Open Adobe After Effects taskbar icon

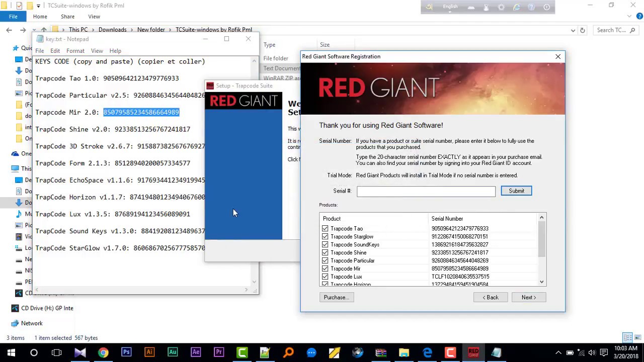(x=196, y=352)
